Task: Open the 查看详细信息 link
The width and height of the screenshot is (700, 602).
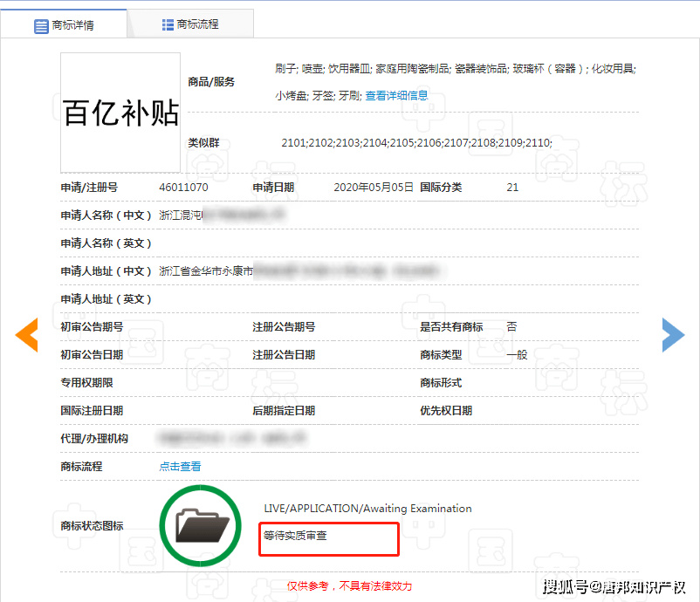Action: 396,95
